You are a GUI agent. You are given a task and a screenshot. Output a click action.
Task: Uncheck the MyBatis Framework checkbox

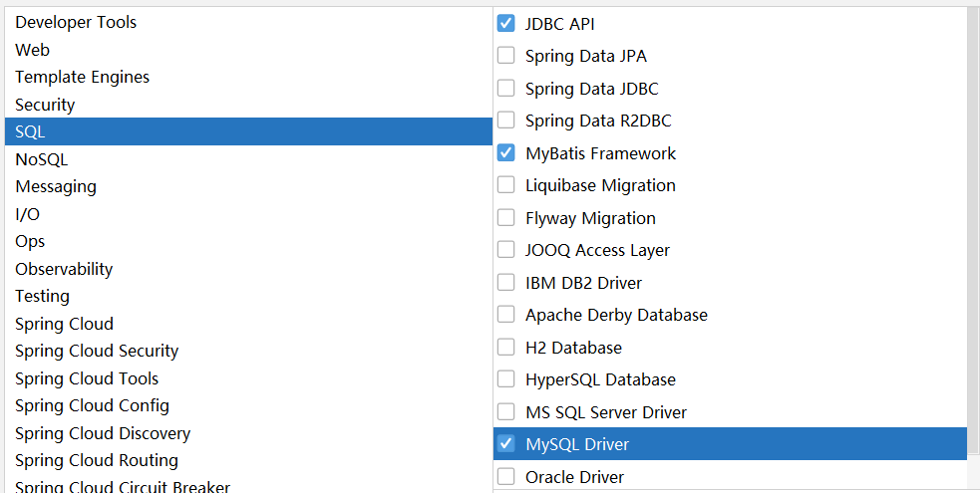pyautogui.click(x=505, y=153)
